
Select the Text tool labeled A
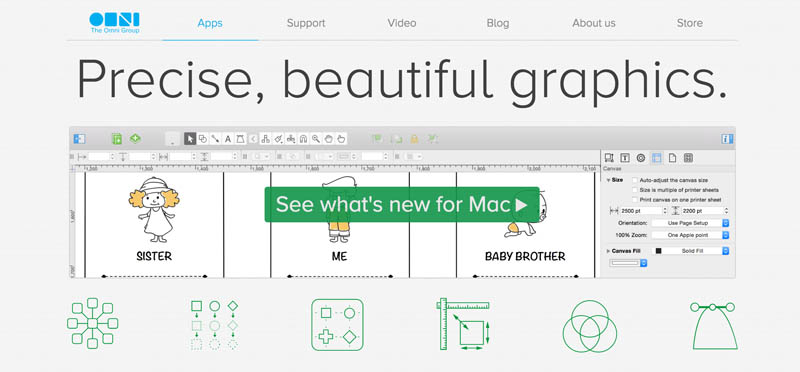click(228, 138)
